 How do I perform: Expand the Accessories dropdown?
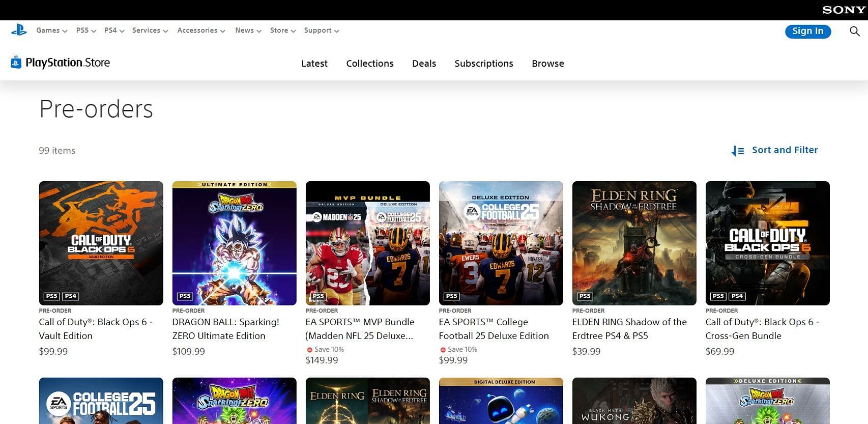pos(201,31)
